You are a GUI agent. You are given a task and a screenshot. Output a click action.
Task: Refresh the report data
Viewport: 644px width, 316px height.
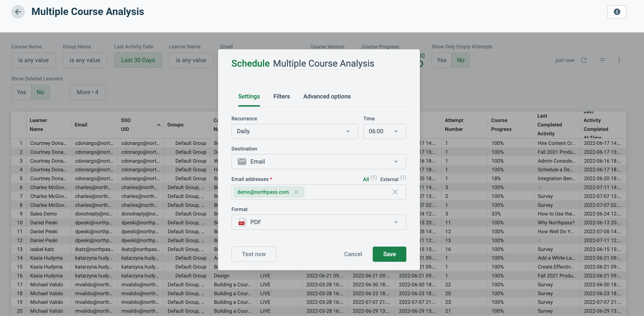click(x=584, y=60)
